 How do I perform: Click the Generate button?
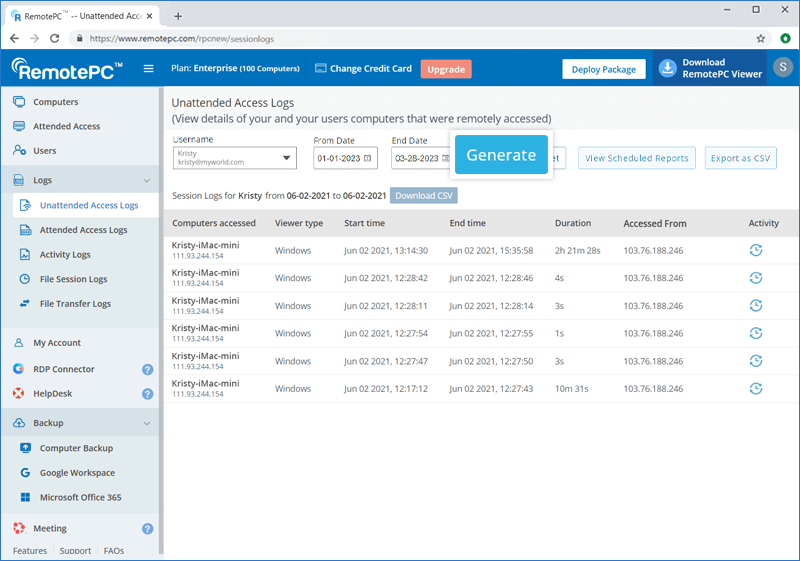coord(501,156)
